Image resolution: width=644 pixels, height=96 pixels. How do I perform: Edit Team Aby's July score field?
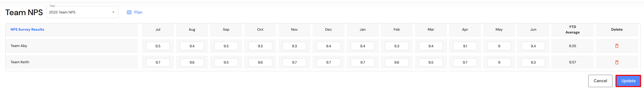tap(158, 46)
